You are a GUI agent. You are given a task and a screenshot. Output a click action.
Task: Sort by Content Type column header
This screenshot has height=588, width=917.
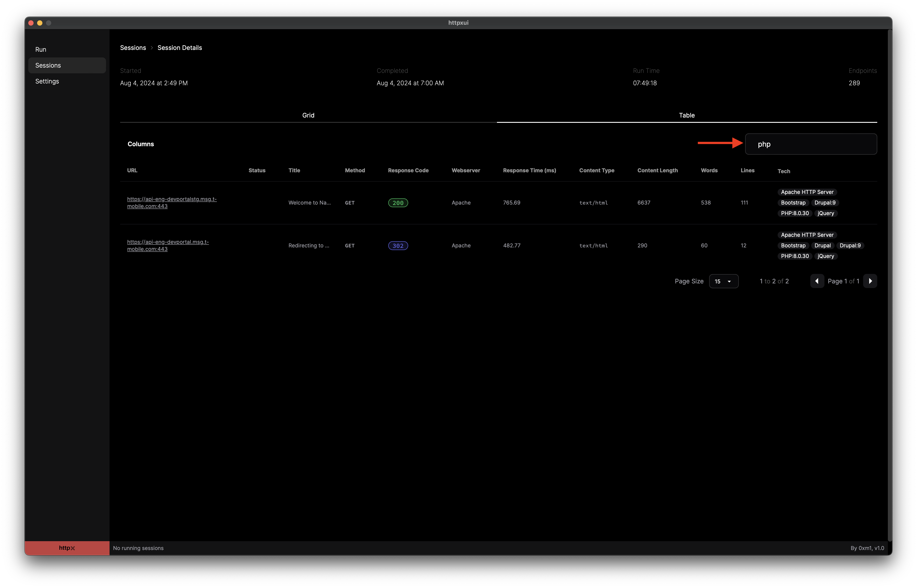point(596,170)
